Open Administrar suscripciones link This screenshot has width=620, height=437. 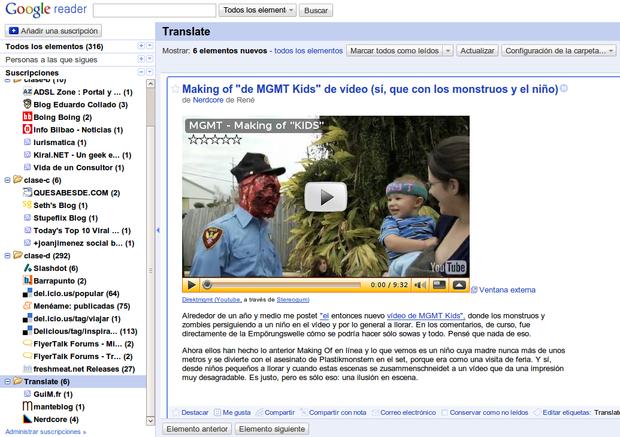(x=45, y=431)
